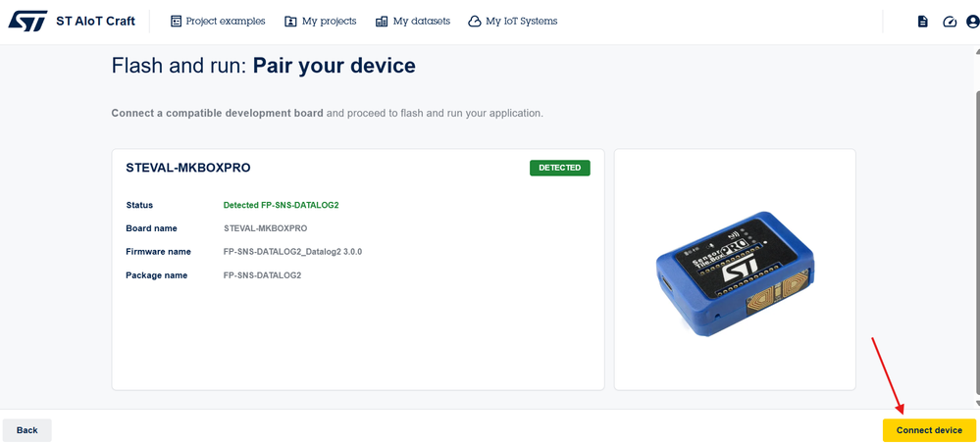Viewport: 980px width, 444px height.
Task: Click the Back button
Action: pos(26,430)
